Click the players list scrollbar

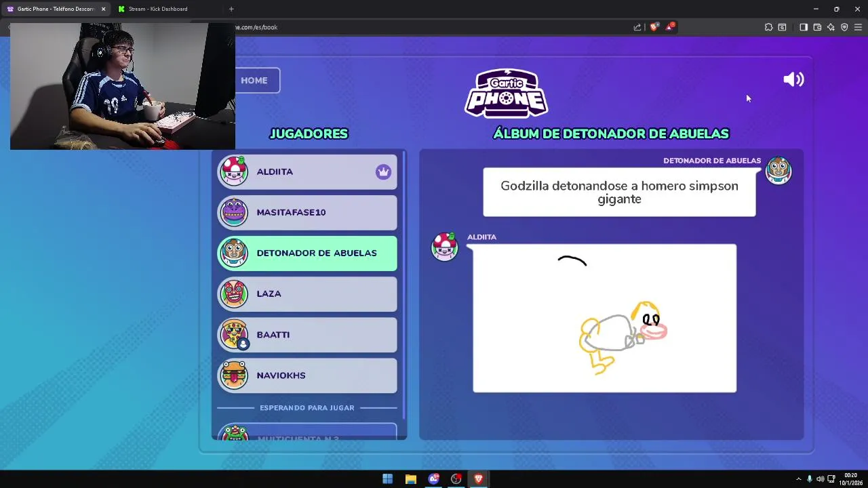pos(404,285)
